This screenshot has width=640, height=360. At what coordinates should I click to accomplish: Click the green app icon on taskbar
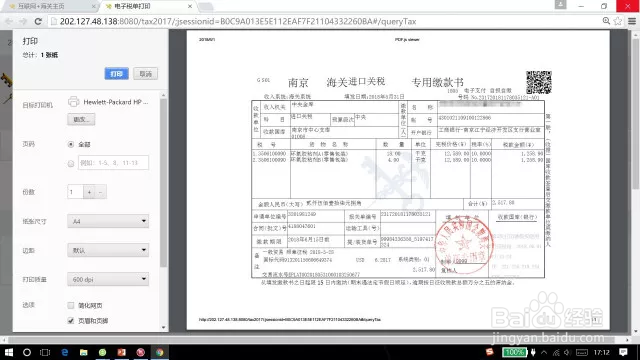click(x=102, y=352)
